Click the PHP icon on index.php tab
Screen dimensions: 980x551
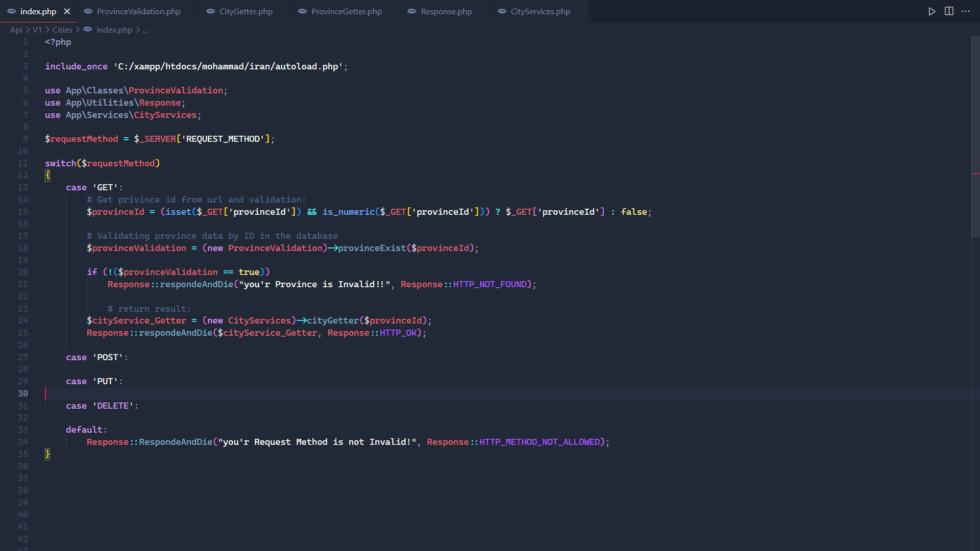tap(12, 11)
